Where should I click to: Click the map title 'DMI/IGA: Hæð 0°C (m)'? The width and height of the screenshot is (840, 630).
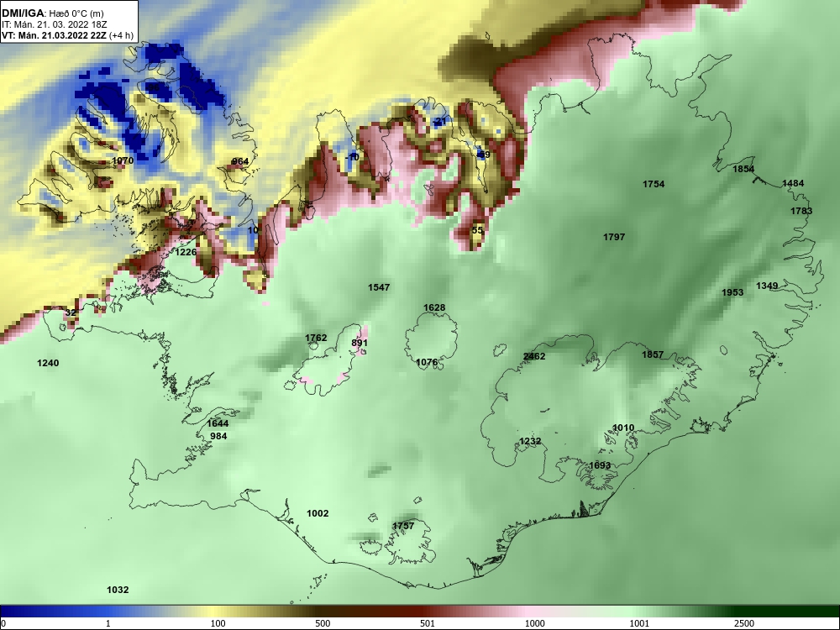[52, 13]
